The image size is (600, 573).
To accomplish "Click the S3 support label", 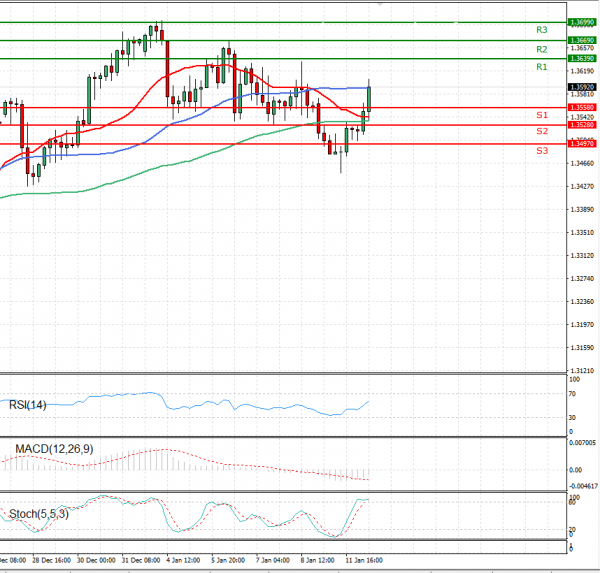I will (x=541, y=150).
